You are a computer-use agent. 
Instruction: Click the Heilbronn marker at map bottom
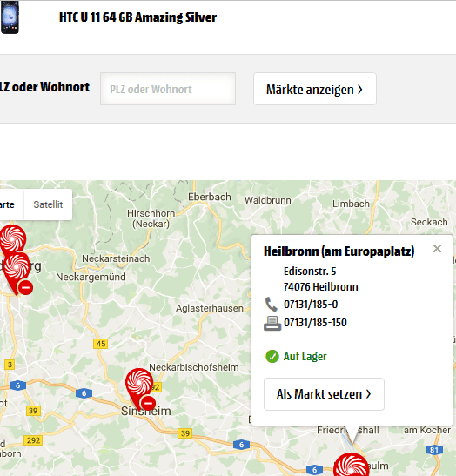tap(352, 465)
